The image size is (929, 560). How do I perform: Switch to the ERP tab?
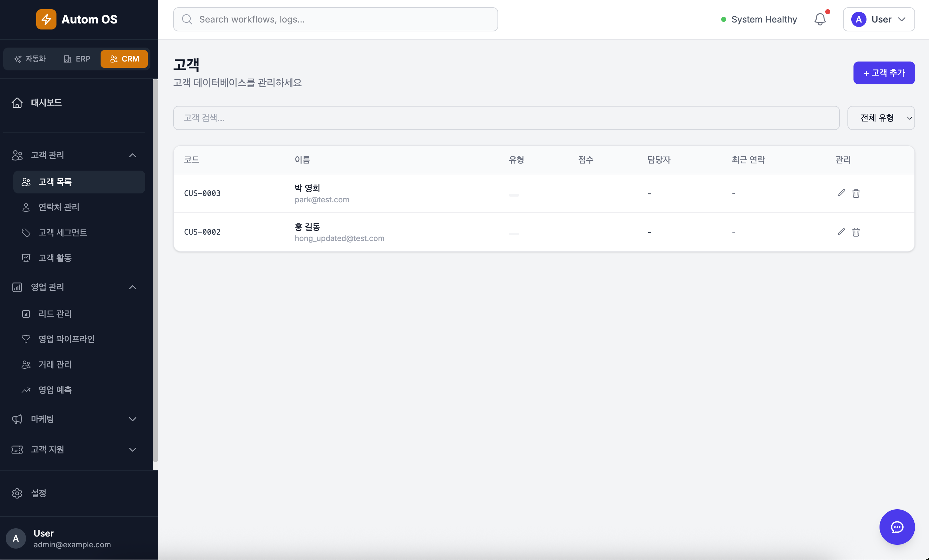coord(77,59)
